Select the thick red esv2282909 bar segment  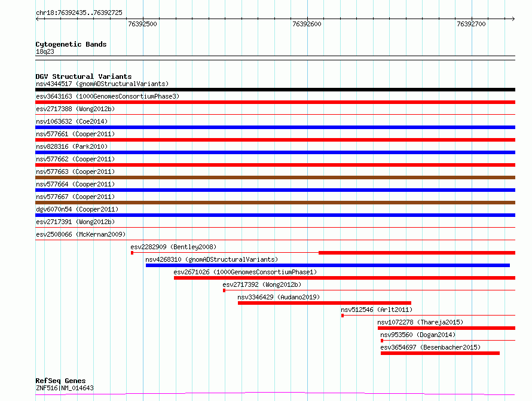pyautogui.click(x=417, y=253)
